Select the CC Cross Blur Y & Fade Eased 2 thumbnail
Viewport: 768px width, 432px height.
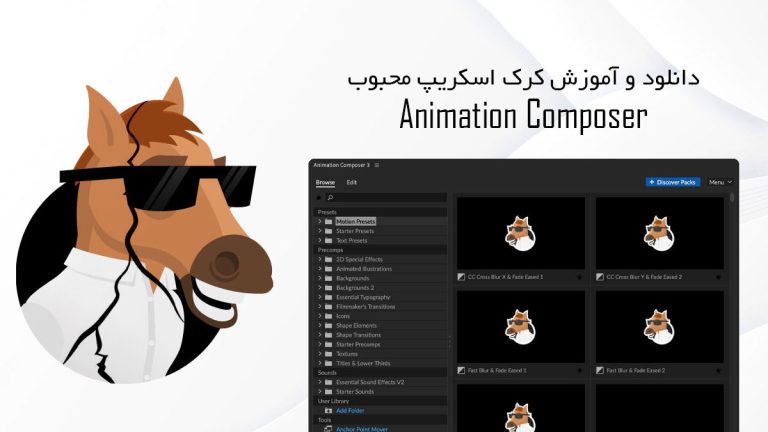659,234
